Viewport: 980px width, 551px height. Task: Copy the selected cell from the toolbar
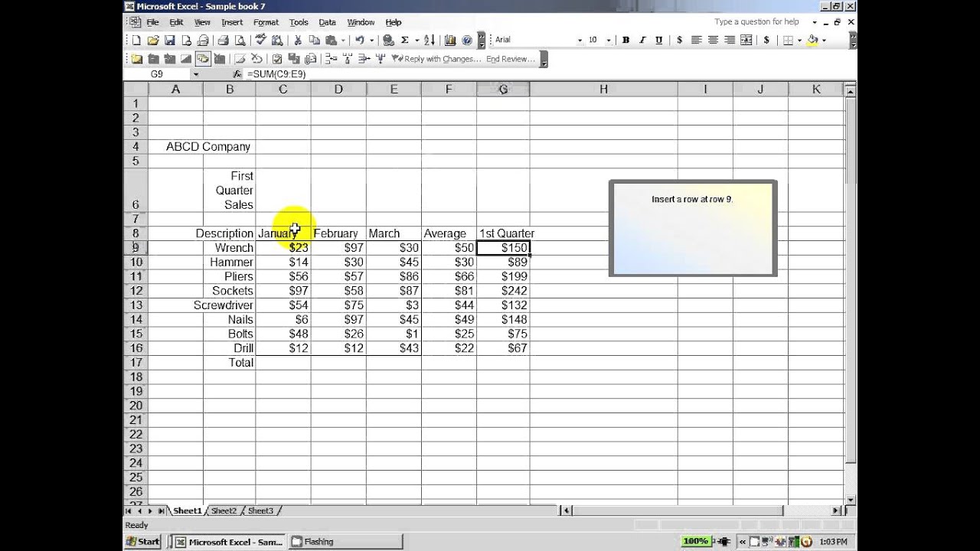314,41
